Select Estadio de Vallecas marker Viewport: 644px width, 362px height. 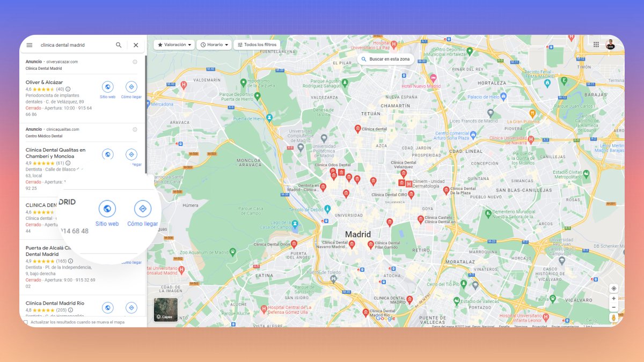(457, 301)
